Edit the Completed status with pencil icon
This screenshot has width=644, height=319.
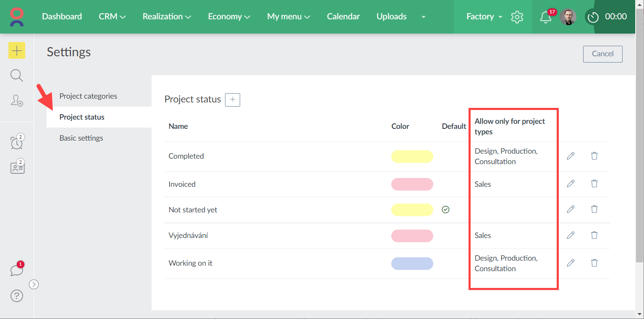[571, 156]
